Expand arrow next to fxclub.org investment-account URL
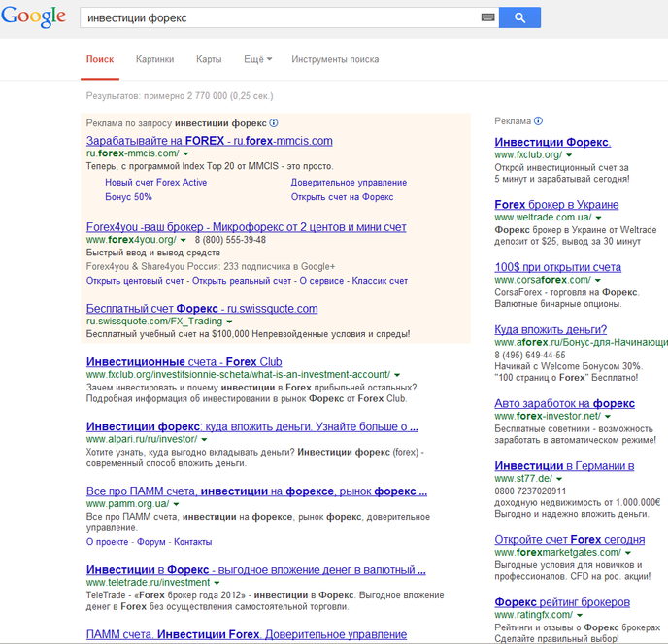668x644 pixels. (x=397, y=375)
